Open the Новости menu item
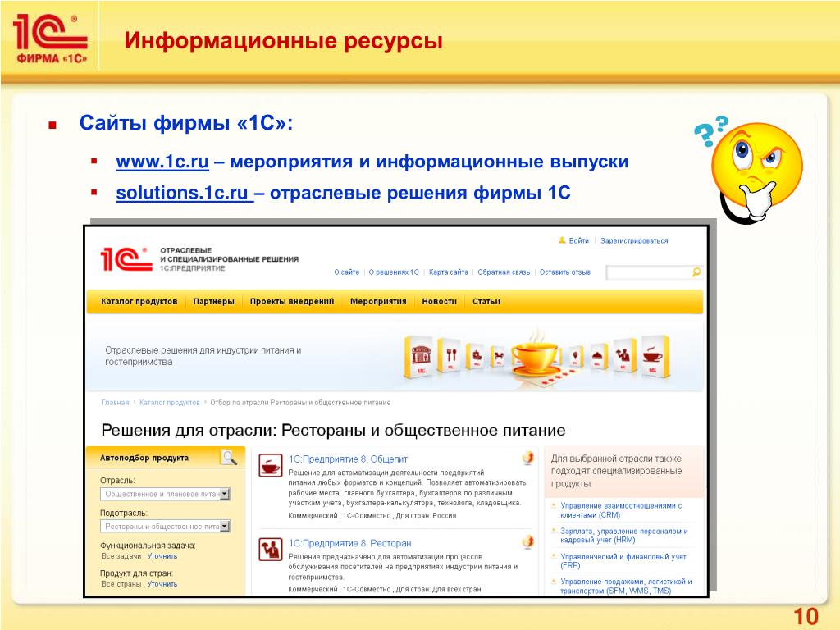 (440, 301)
